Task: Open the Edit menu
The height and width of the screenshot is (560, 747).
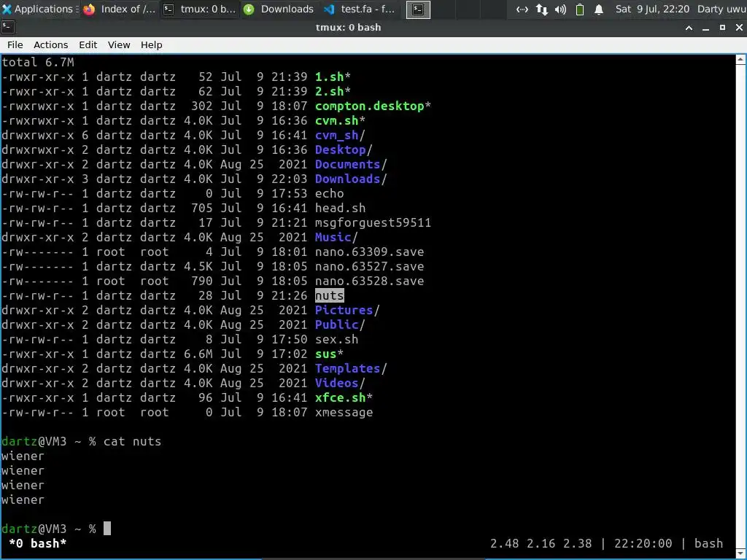Action: [x=88, y=44]
